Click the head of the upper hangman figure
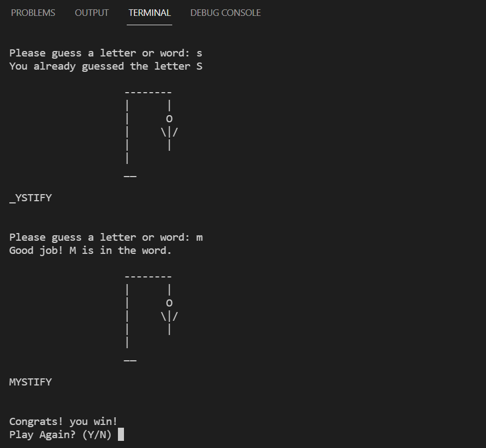Viewport: 486px width, 448px height. click(x=169, y=118)
